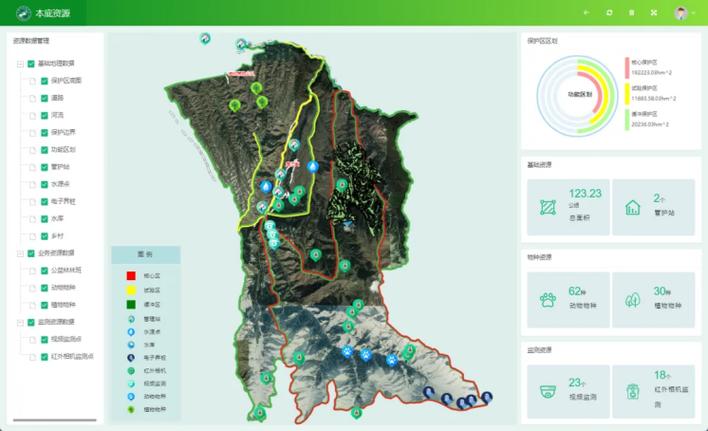Click the file icon beside 河流

(x=33, y=116)
